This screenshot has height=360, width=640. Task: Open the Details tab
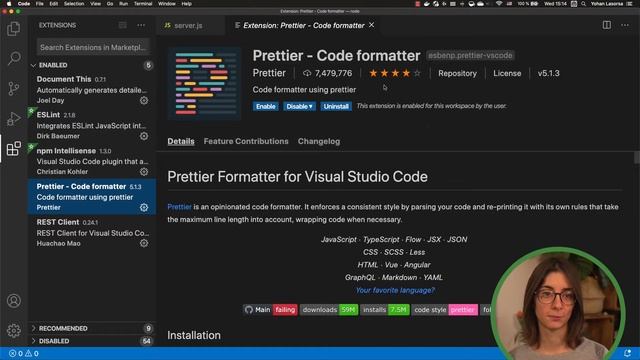click(181, 141)
